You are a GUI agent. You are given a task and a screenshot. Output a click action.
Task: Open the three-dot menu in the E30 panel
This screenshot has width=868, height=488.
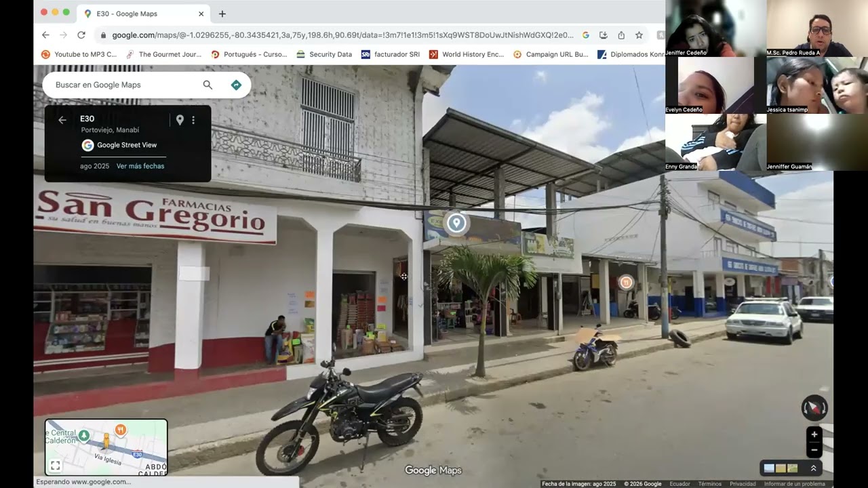point(193,120)
